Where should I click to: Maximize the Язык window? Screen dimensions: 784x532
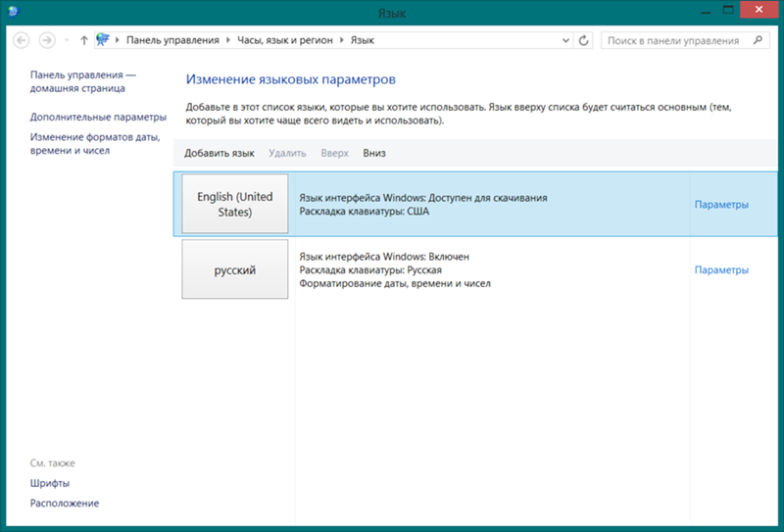click(x=728, y=10)
